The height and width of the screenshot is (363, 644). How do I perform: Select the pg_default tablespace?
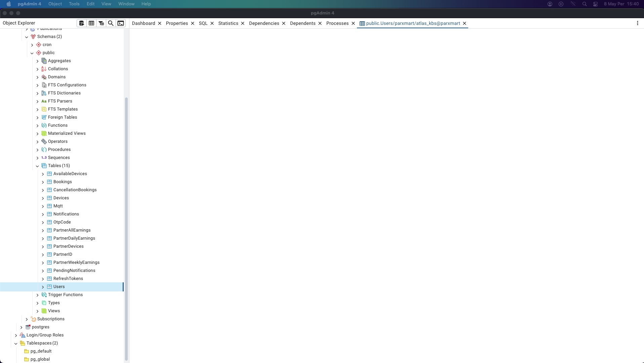click(x=41, y=351)
